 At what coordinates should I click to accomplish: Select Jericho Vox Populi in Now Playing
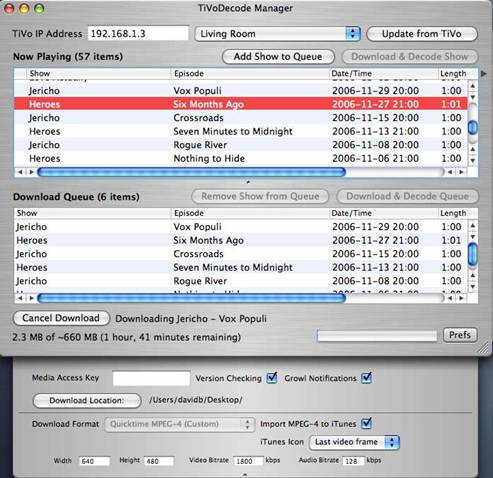[241, 91]
